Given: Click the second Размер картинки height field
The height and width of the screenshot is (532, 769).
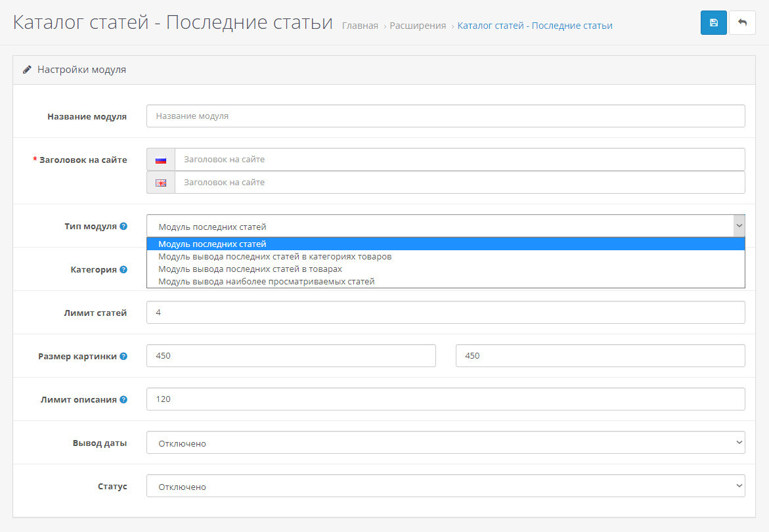Looking at the screenshot, I should coord(600,356).
